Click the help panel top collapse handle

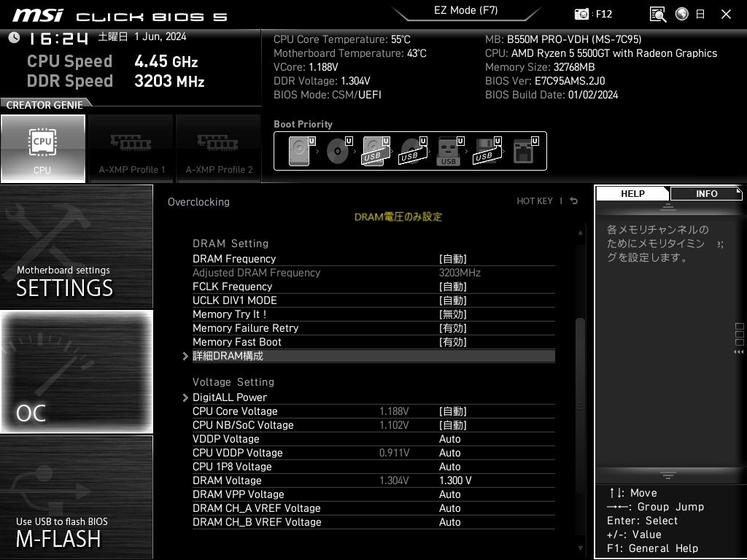coord(668,206)
